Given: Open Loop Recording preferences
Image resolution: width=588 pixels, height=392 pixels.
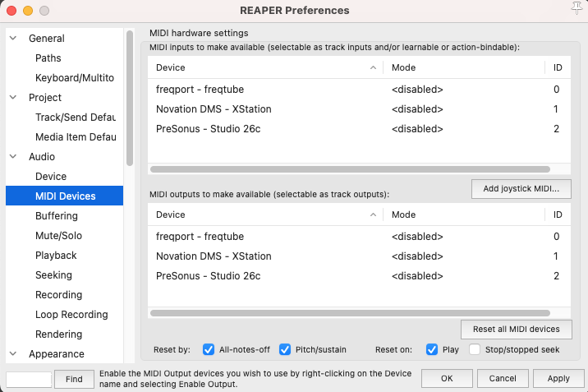Looking at the screenshot, I should pyautogui.click(x=71, y=315).
